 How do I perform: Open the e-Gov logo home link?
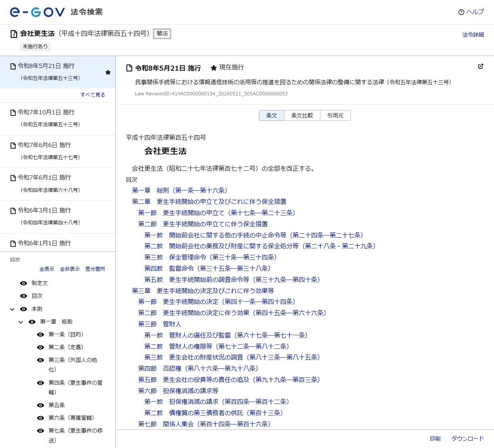click(x=37, y=12)
